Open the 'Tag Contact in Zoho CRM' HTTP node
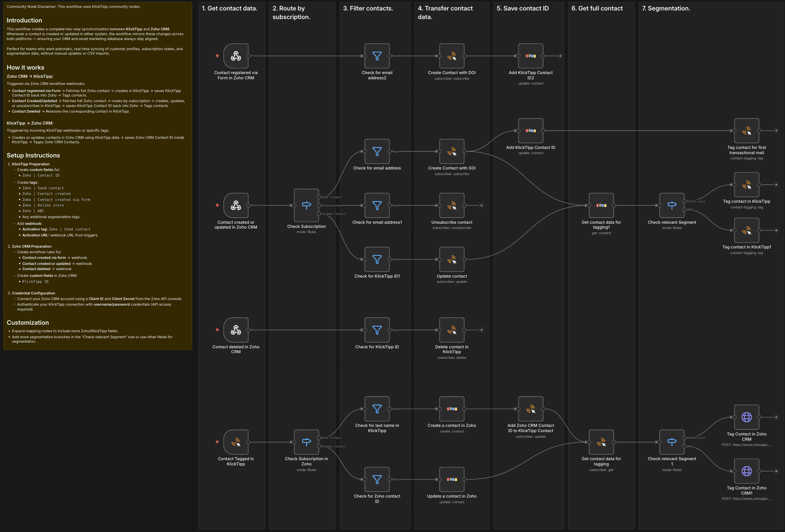 (x=746, y=417)
